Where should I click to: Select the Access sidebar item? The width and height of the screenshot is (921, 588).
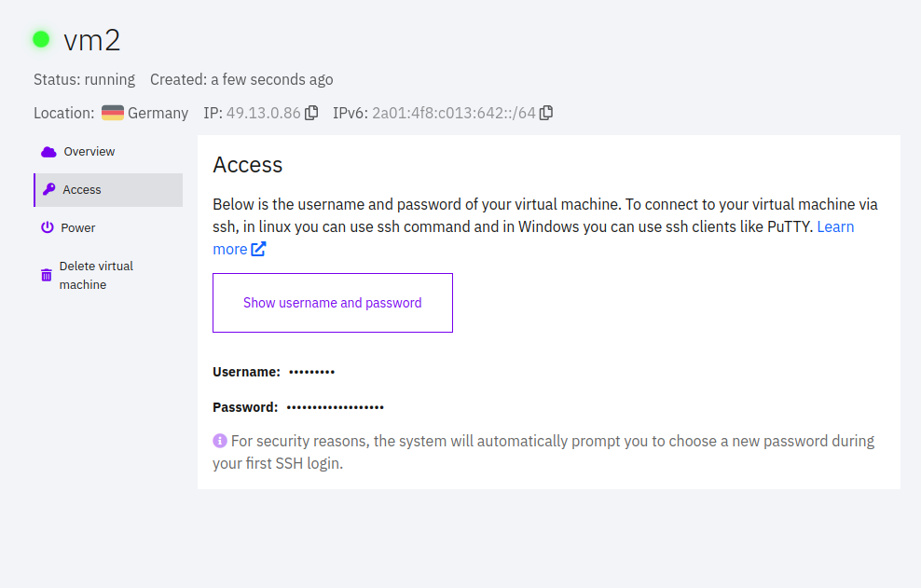coord(108,190)
